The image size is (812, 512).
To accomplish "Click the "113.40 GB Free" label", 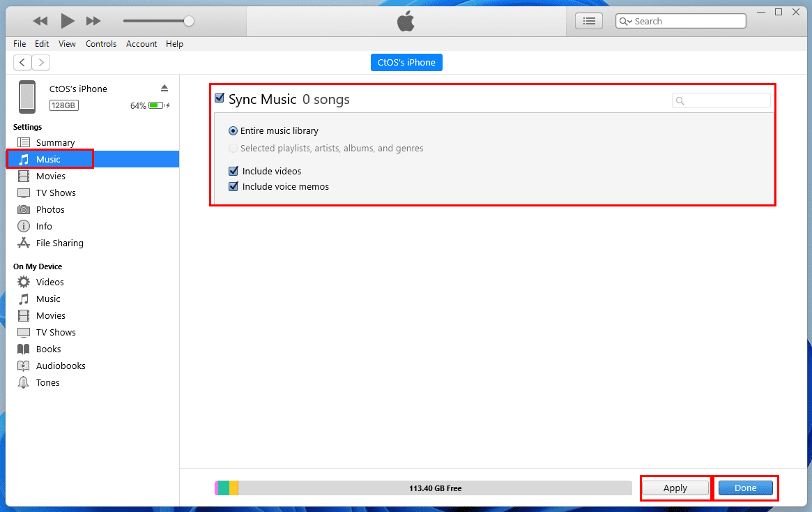I will pyautogui.click(x=436, y=488).
